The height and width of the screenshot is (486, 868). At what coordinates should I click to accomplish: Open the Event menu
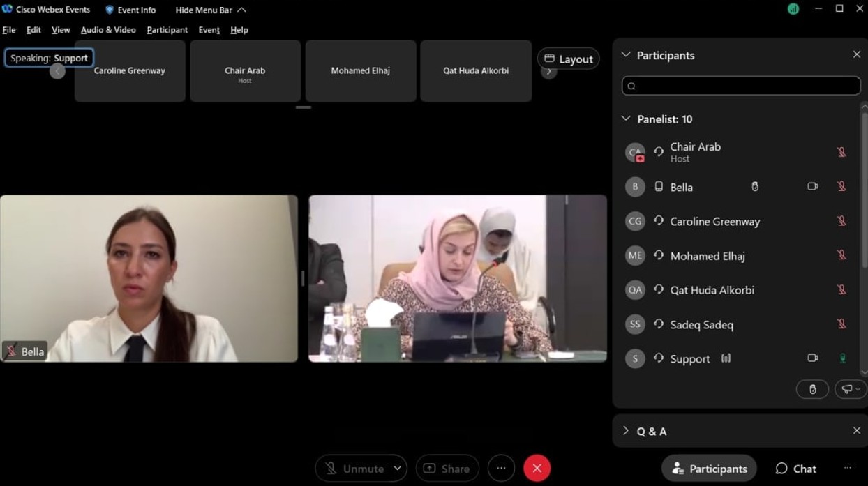point(209,30)
